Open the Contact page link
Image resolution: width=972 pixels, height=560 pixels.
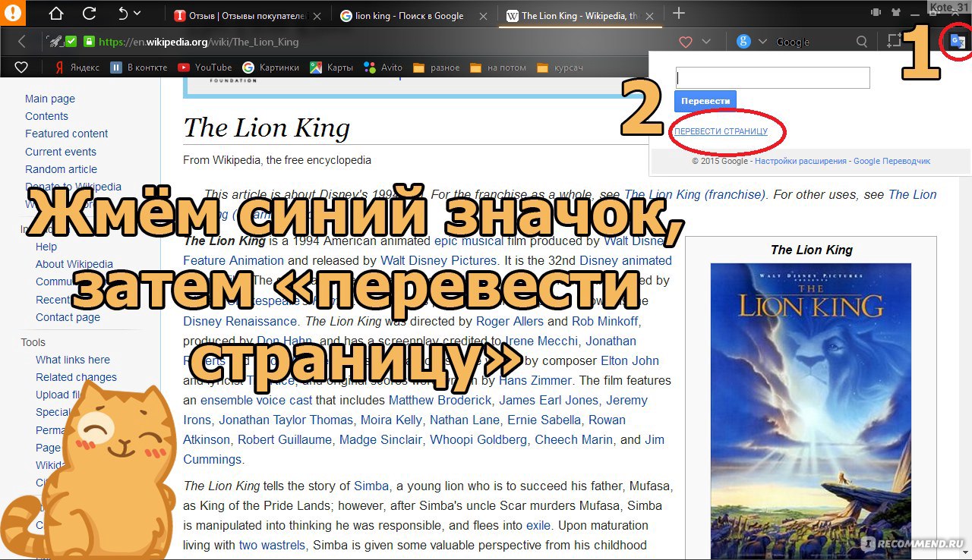pyautogui.click(x=68, y=317)
